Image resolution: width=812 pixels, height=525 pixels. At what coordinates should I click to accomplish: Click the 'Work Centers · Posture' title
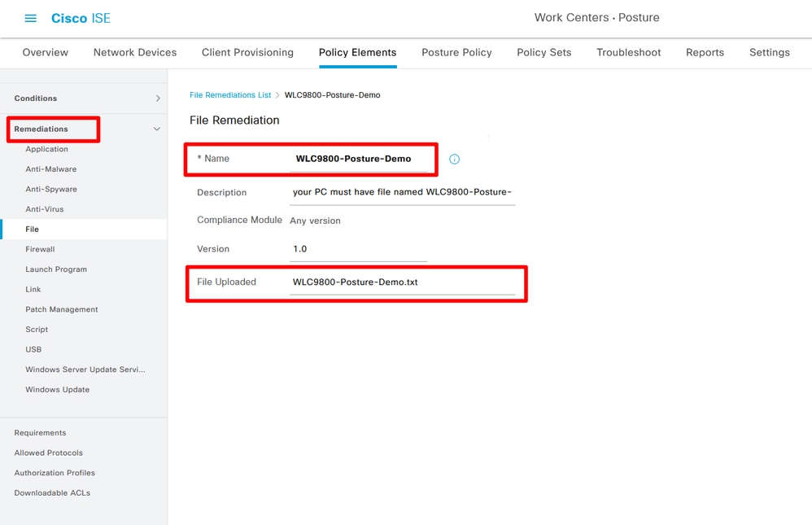tap(596, 18)
